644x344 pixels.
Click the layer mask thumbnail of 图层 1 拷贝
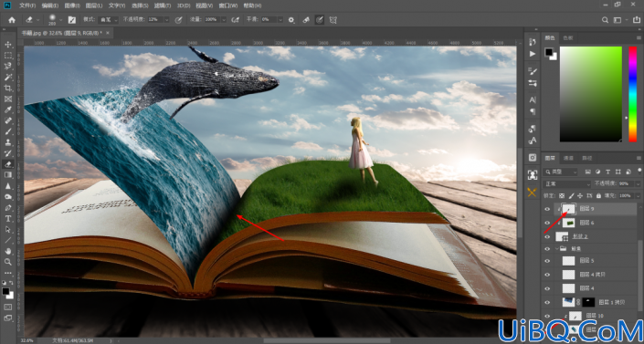[588, 302]
